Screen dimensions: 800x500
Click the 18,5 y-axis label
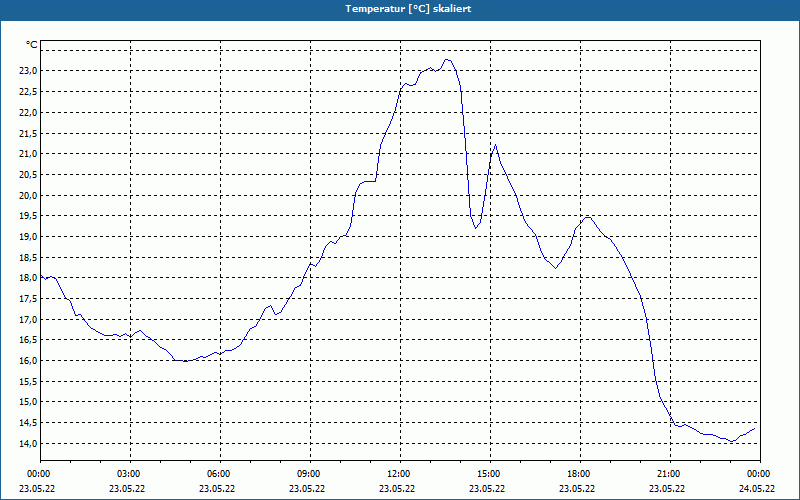[x=28, y=258]
